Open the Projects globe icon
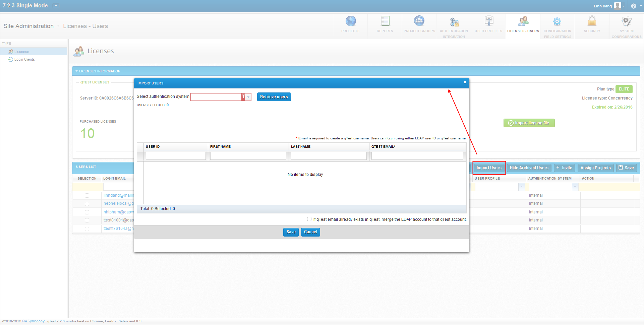Screen dimensions: 644x325 click(350, 21)
